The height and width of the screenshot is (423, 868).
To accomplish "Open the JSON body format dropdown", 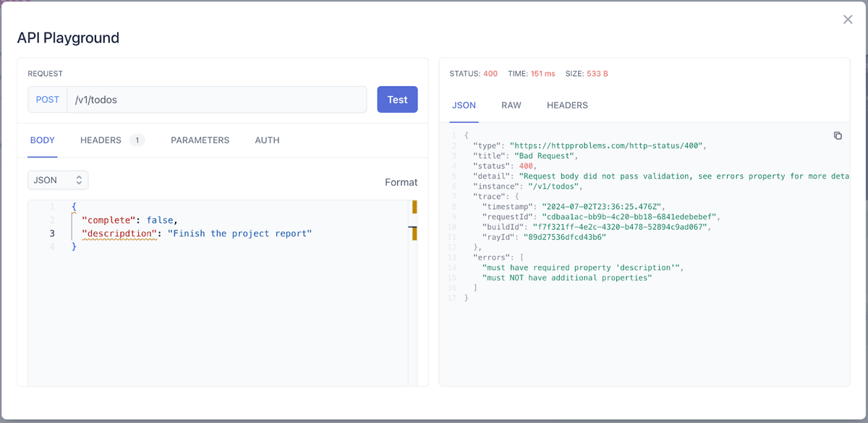I will tap(58, 179).
